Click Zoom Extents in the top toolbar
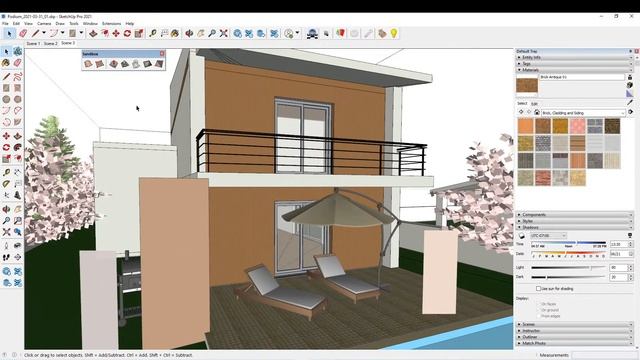 [x=223, y=33]
